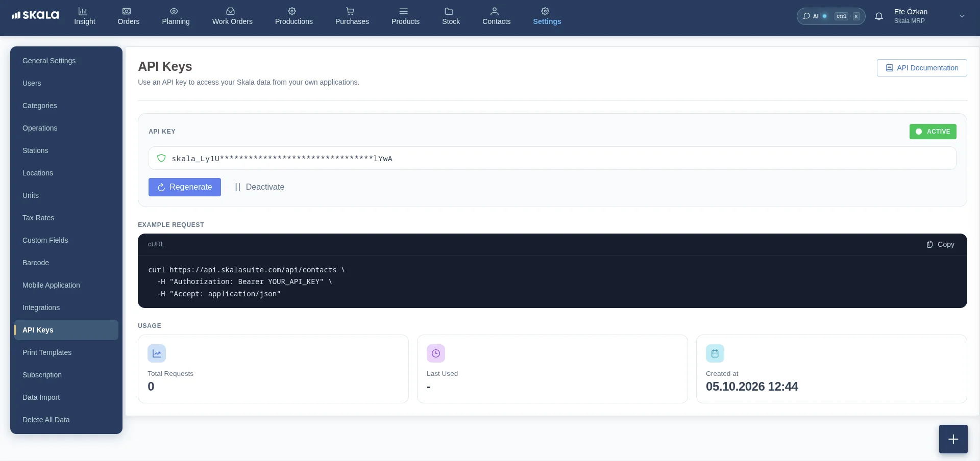Deactivate the API key

pyautogui.click(x=259, y=187)
